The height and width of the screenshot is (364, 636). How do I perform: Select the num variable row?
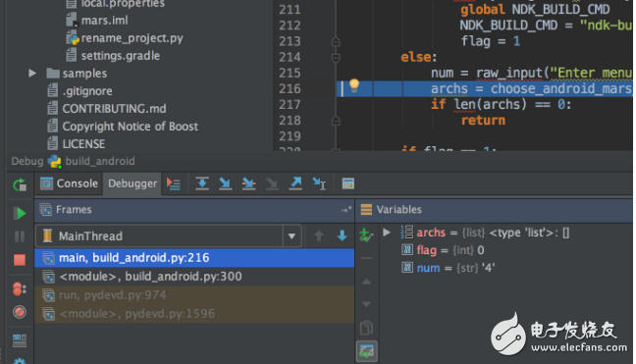(448, 268)
